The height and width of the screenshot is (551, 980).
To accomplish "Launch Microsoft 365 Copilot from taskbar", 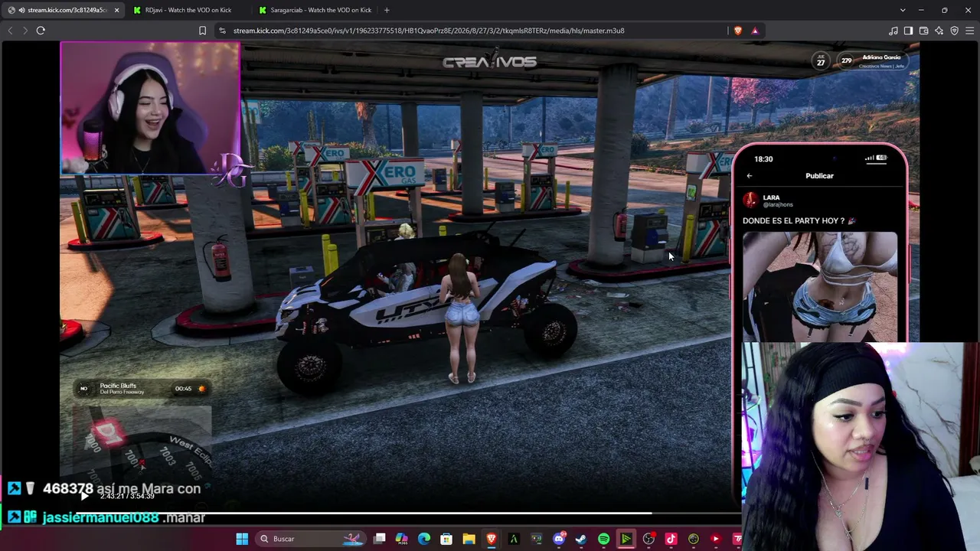I will pos(402,539).
